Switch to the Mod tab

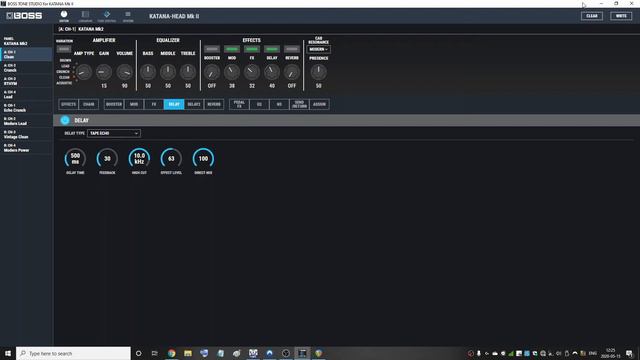134,104
